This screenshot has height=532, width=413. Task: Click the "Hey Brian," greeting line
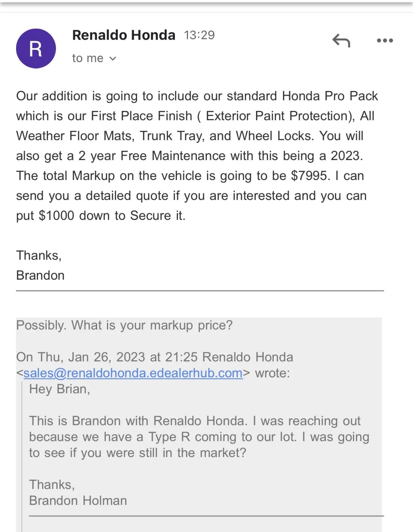pos(60,389)
